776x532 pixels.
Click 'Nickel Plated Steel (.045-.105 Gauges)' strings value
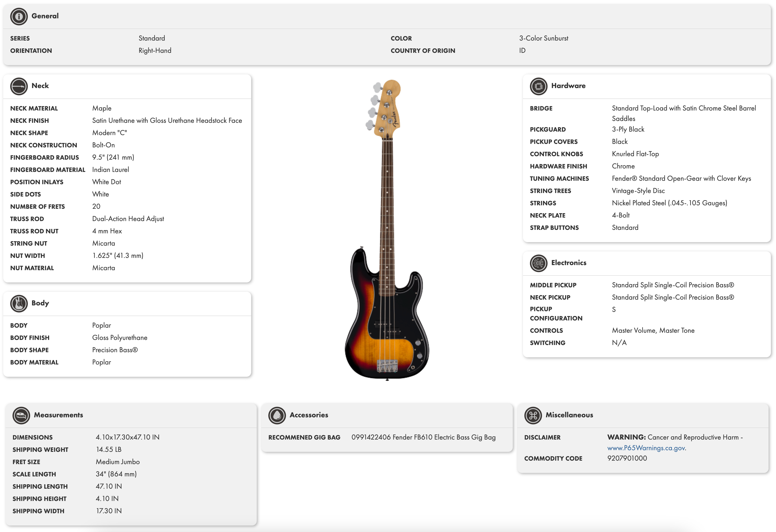(x=669, y=203)
